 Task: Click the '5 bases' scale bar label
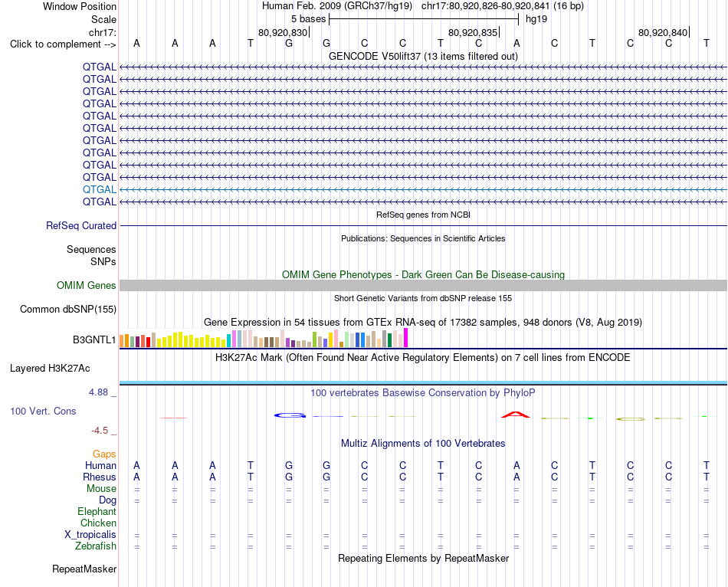(308, 19)
